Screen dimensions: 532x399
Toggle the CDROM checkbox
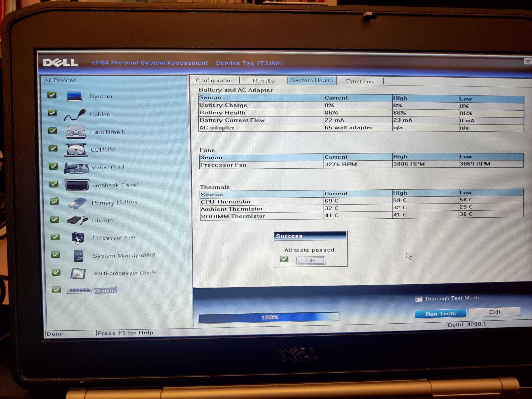pos(53,148)
